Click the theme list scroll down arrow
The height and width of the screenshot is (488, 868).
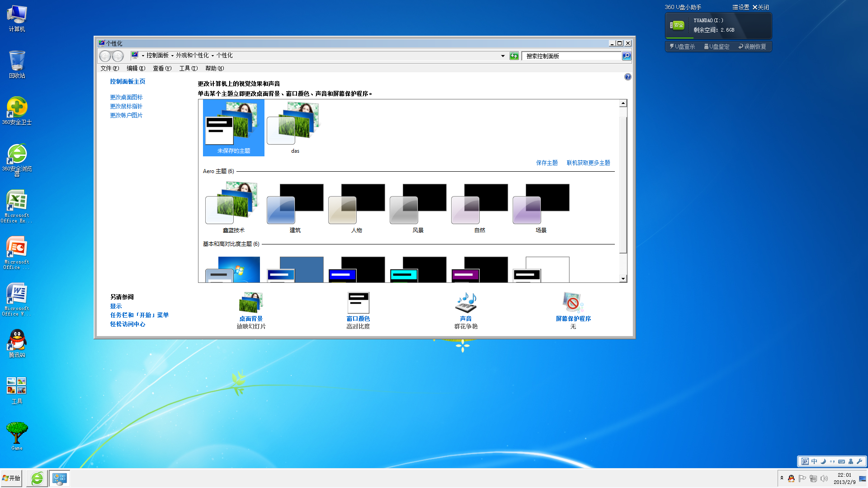623,279
